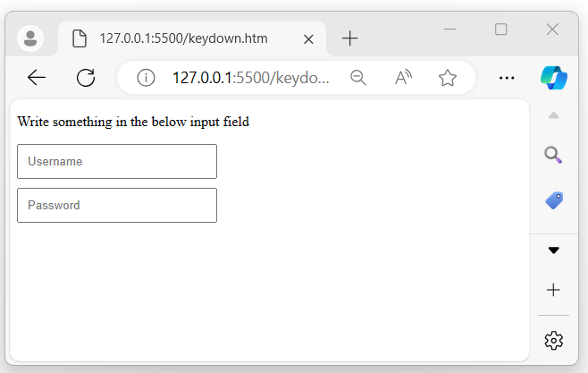Open Read aloud in address bar
This screenshot has height=373, width=588.
pyautogui.click(x=403, y=78)
